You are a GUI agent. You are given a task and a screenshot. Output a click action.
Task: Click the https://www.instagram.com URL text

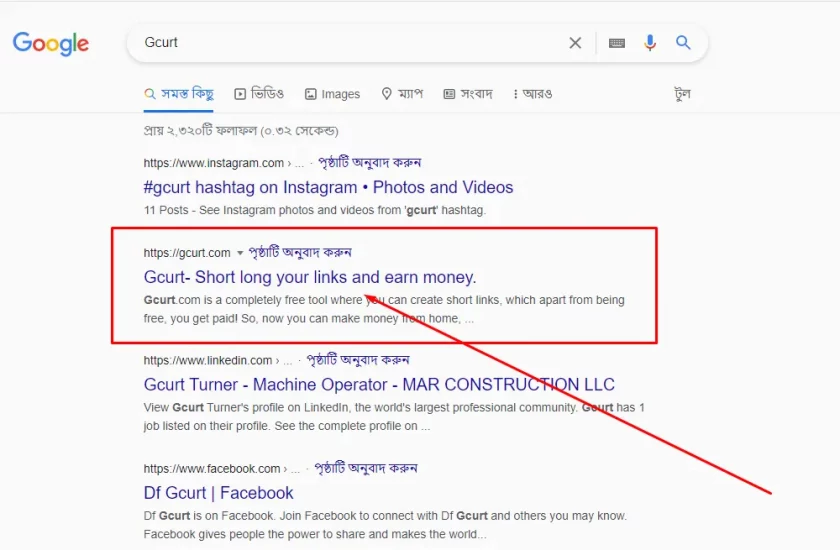214,163
